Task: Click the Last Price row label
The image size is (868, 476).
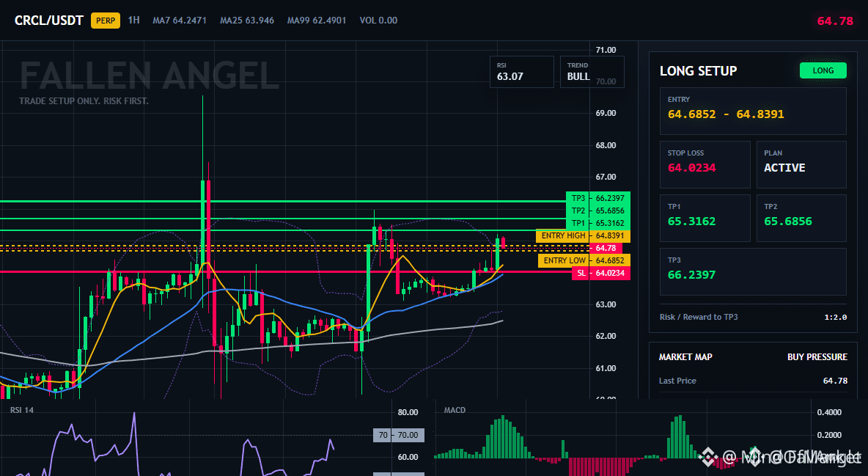Action: pyautogui.click(x=677, y=381)
